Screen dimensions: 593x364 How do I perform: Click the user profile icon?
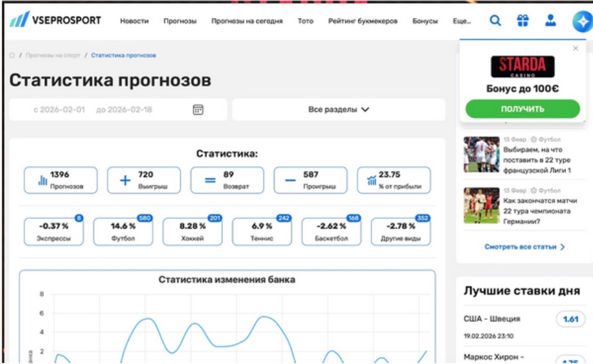pos(551,21)
